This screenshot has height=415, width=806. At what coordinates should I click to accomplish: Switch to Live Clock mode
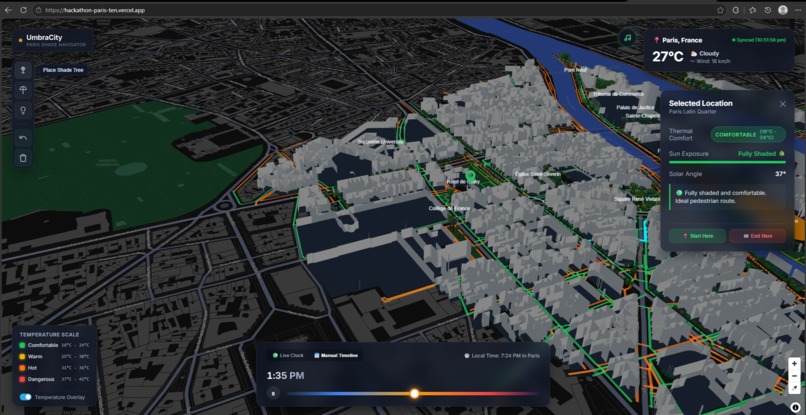(x=288, y=355)
